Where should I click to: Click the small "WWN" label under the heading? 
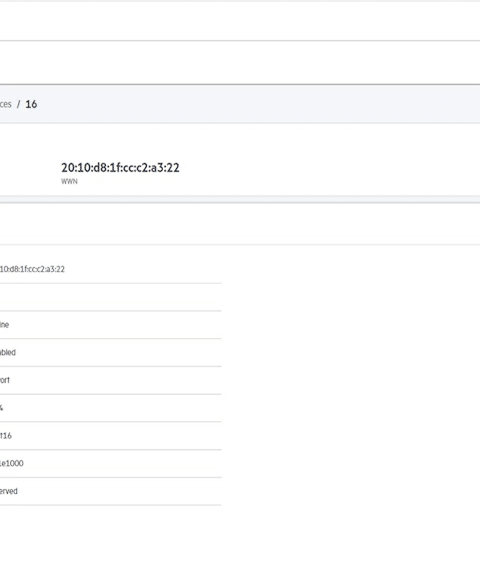(x=69, y=182)
